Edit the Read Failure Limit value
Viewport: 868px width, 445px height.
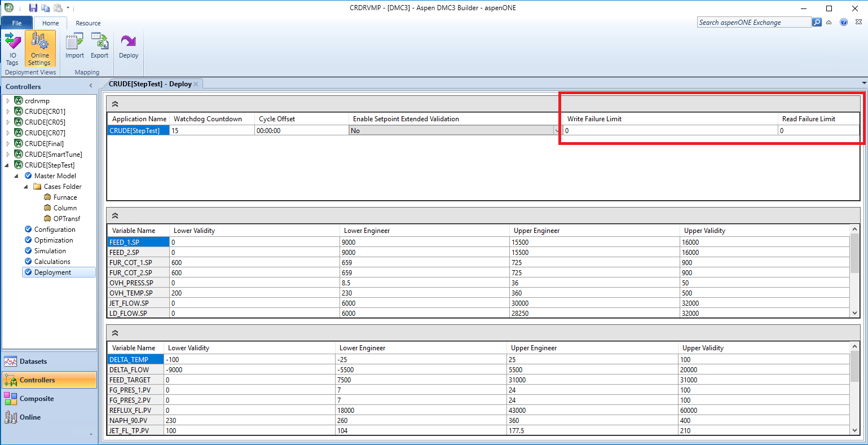pos(818,130)
